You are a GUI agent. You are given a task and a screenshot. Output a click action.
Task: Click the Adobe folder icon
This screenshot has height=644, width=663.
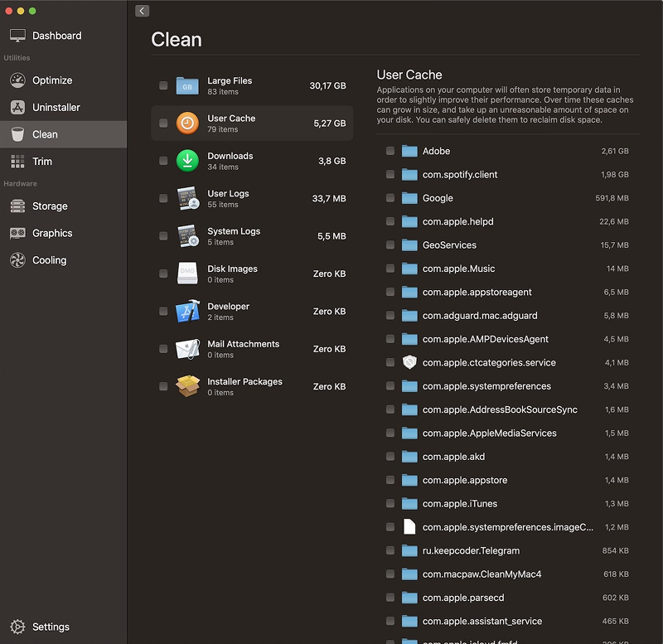[x=409, y=151]
